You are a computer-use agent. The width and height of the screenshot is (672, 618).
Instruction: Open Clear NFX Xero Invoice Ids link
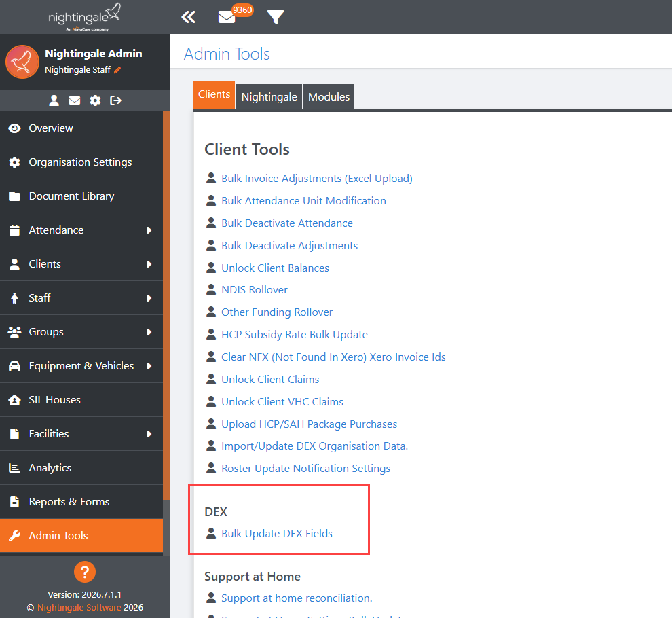coord(333,357)
